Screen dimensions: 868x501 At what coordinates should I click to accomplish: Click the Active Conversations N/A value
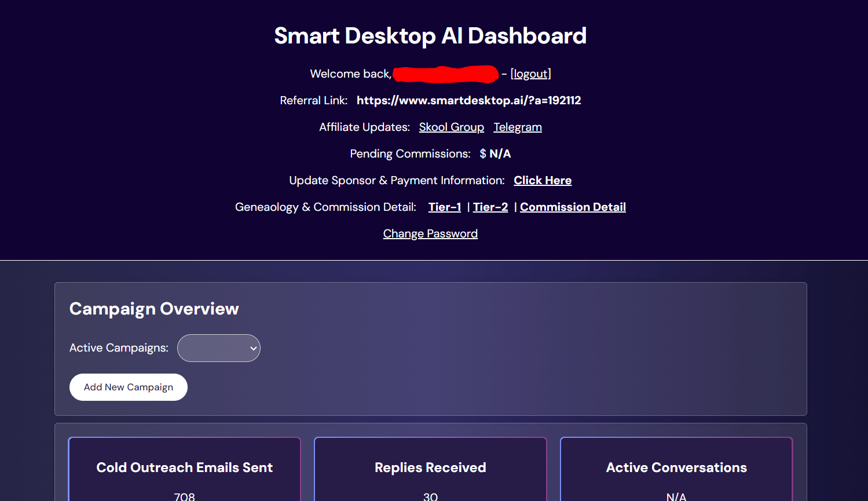pyautogui.click(x=676, y=496)
